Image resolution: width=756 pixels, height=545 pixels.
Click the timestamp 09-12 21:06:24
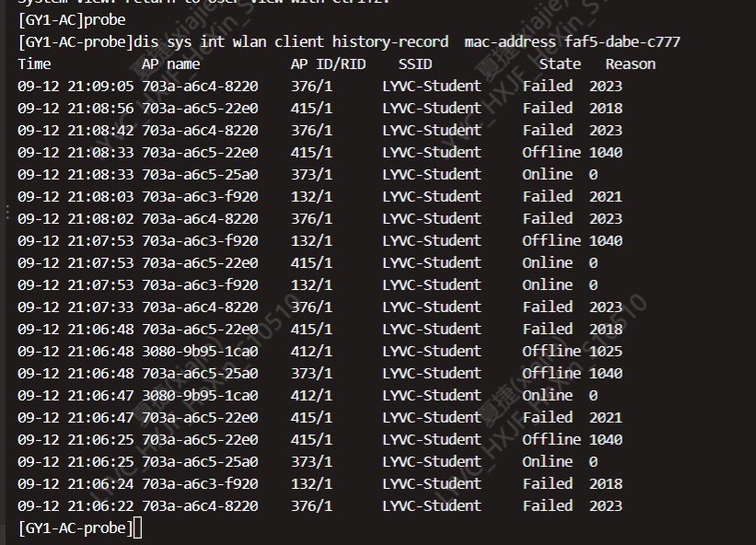pos(76,484)
